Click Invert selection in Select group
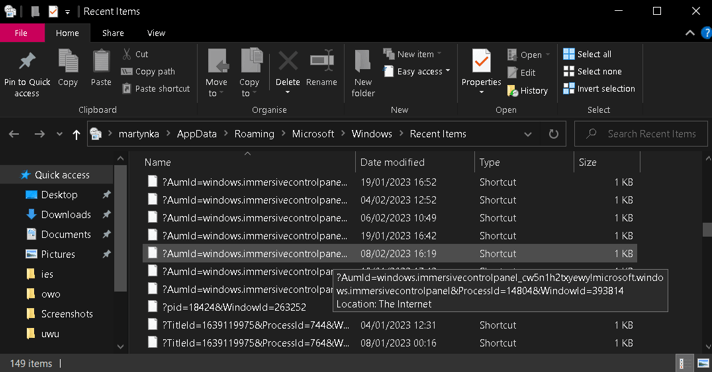Screen dimensions: 712x372 pyautogui.click(x=599, y=89)
